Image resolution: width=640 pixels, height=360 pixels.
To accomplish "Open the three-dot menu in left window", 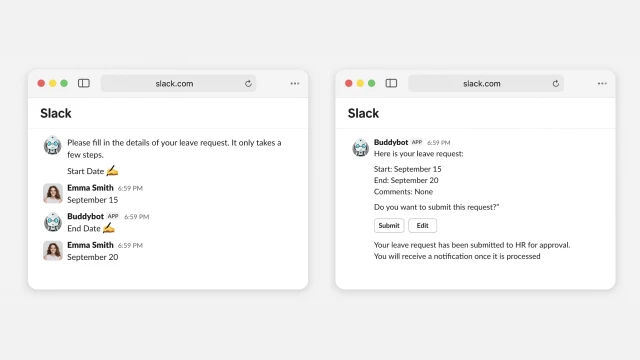I will (x=295, y=83).
